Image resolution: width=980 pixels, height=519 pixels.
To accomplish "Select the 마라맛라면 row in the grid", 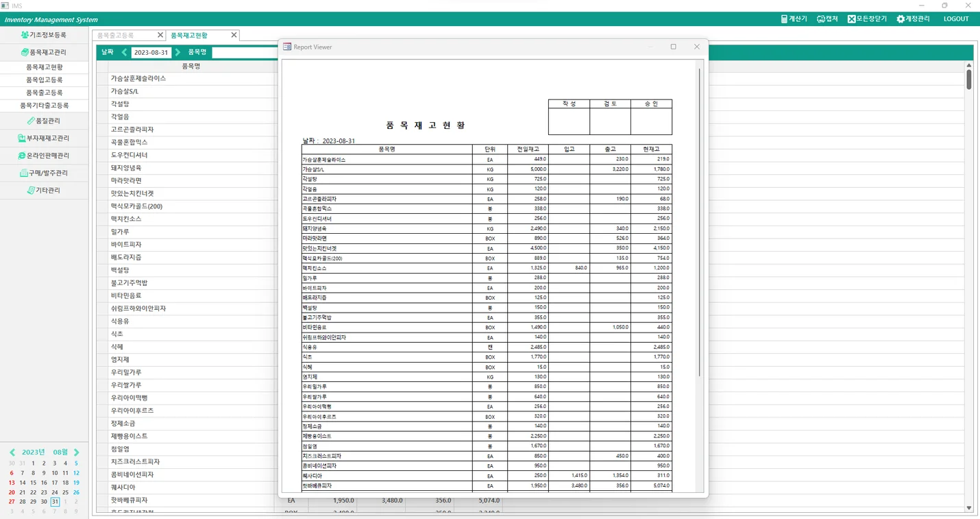I will (192, 181).
